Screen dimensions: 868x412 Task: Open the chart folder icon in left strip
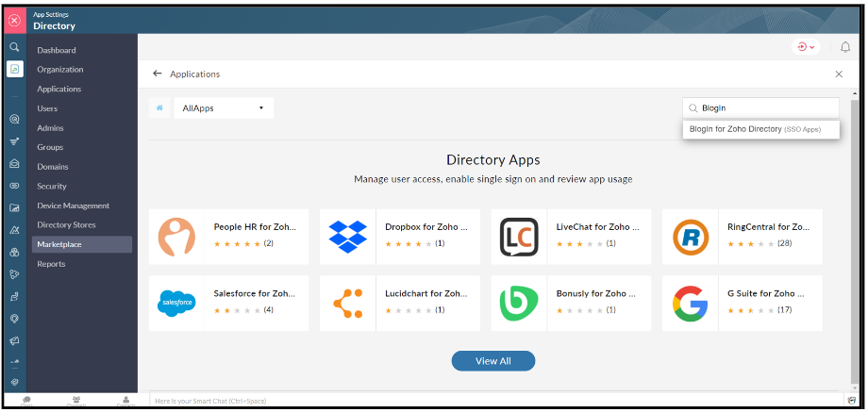point(15,208)
